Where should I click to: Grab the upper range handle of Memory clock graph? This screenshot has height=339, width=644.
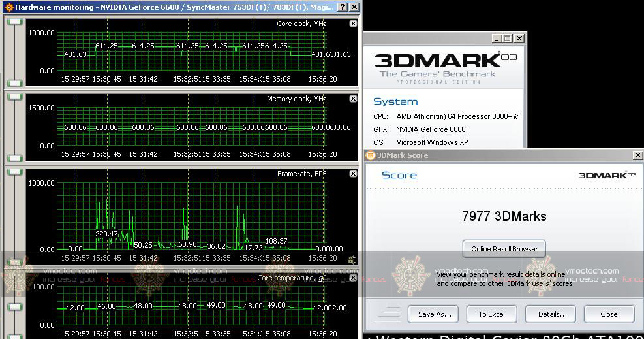(15, 97)
